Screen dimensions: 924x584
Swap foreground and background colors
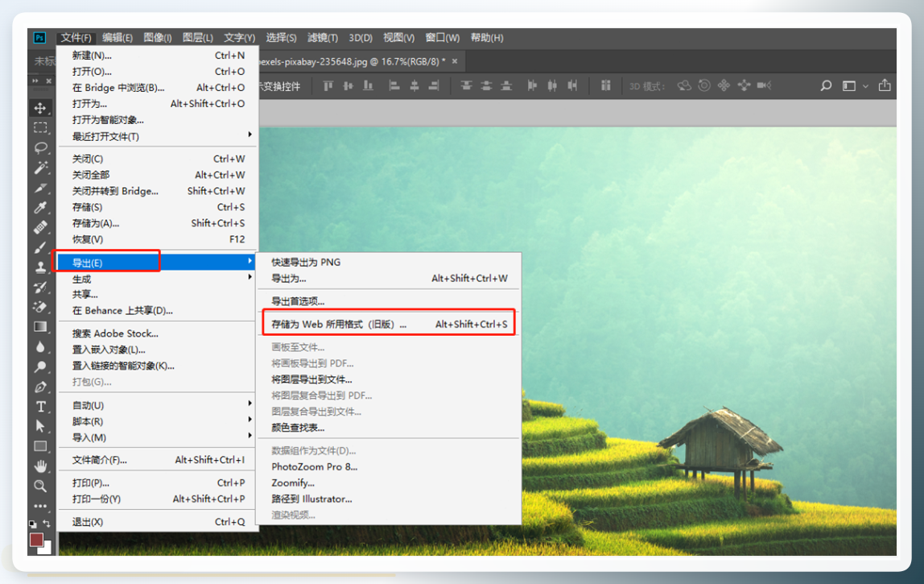46,524
